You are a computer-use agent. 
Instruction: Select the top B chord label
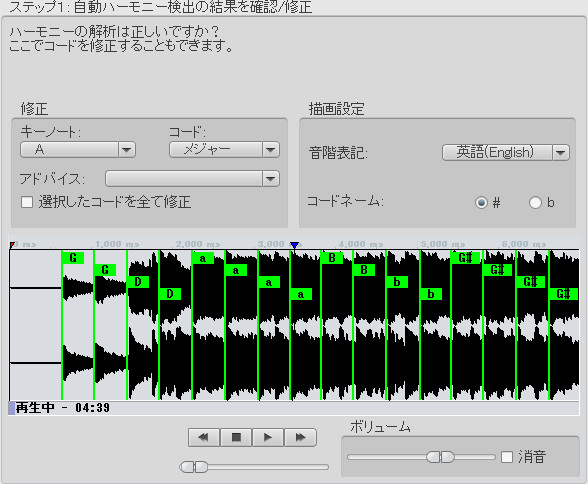point(332,258)
